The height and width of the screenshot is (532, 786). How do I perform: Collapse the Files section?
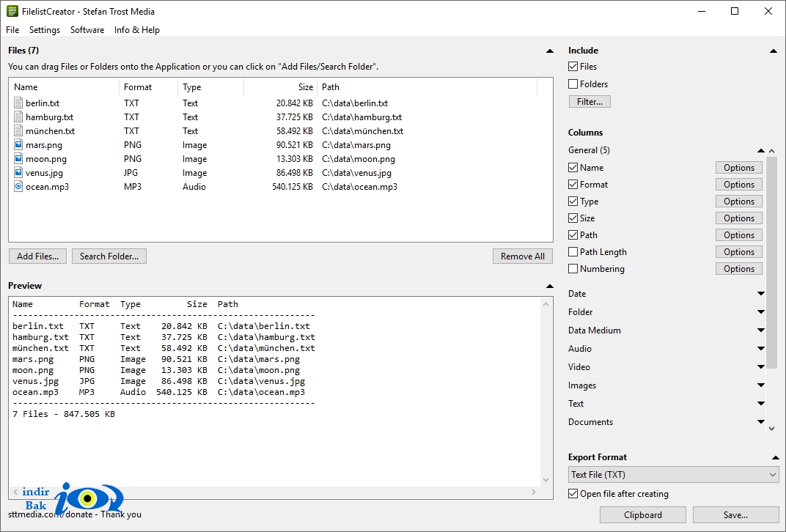point(549,51)
